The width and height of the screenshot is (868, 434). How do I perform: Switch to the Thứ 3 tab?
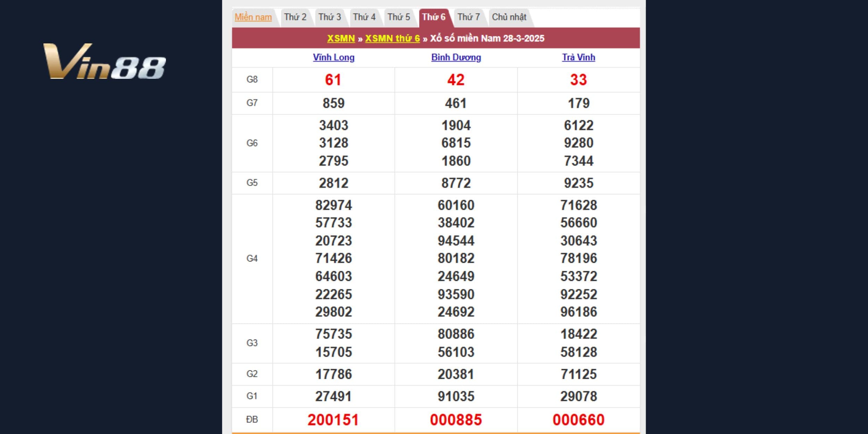330,17
